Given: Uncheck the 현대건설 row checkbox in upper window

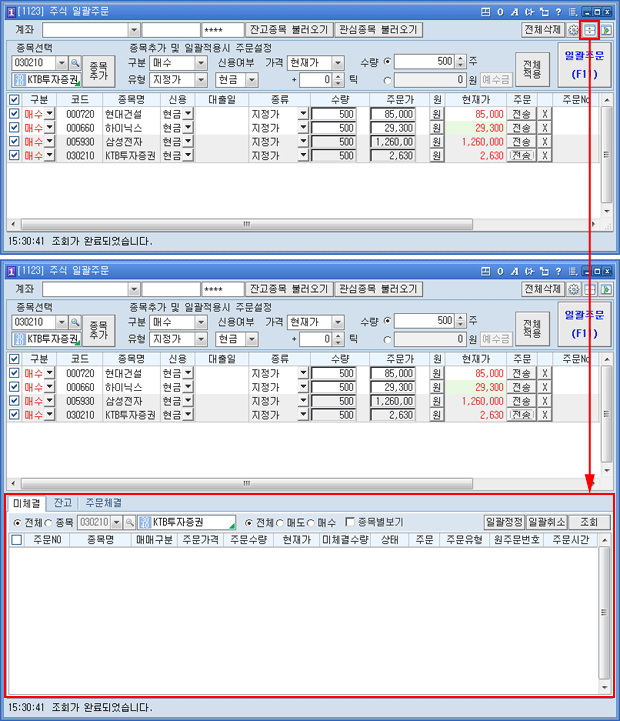Looking at the screenshot, I should click(x=13, y=114).
